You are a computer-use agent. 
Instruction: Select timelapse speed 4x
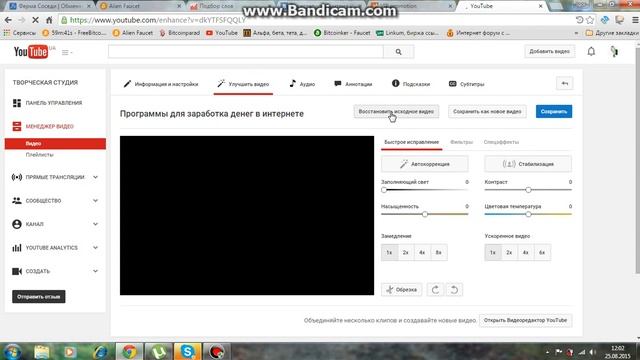[526, 252]
